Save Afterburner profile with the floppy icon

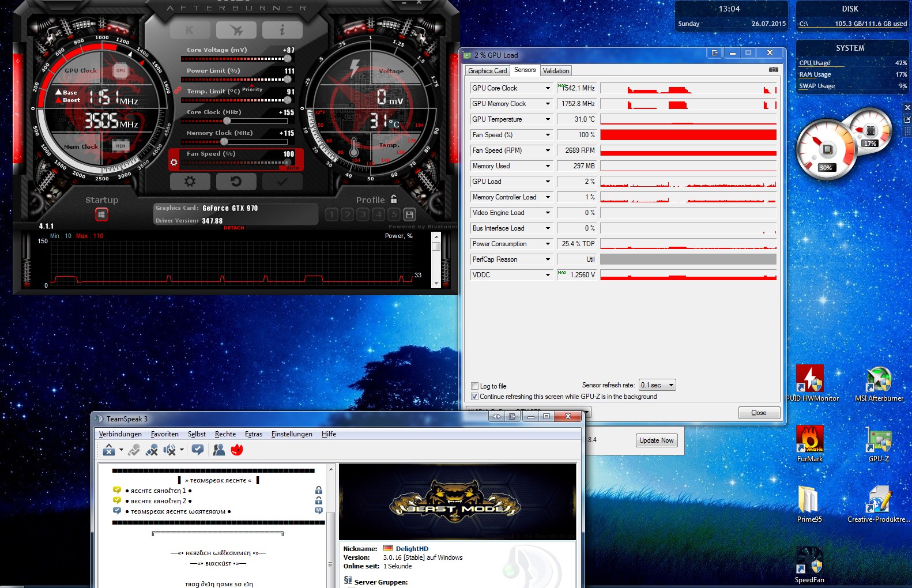[x=409, y=214]
